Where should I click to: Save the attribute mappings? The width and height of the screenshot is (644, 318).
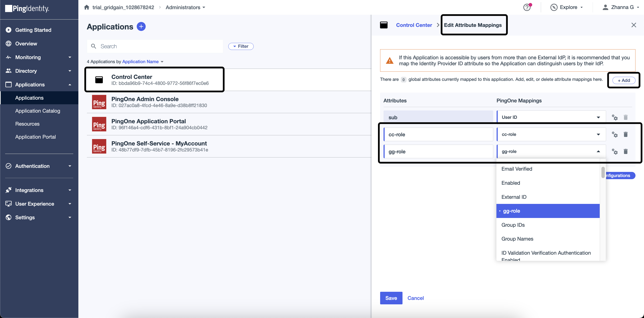[x=391, y=298]
